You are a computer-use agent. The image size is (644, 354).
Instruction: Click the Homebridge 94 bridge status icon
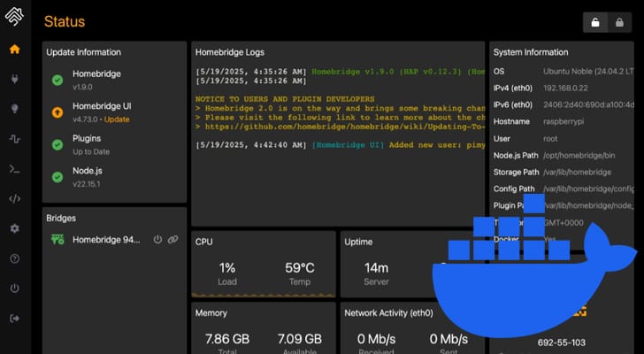tap(57, 240)
